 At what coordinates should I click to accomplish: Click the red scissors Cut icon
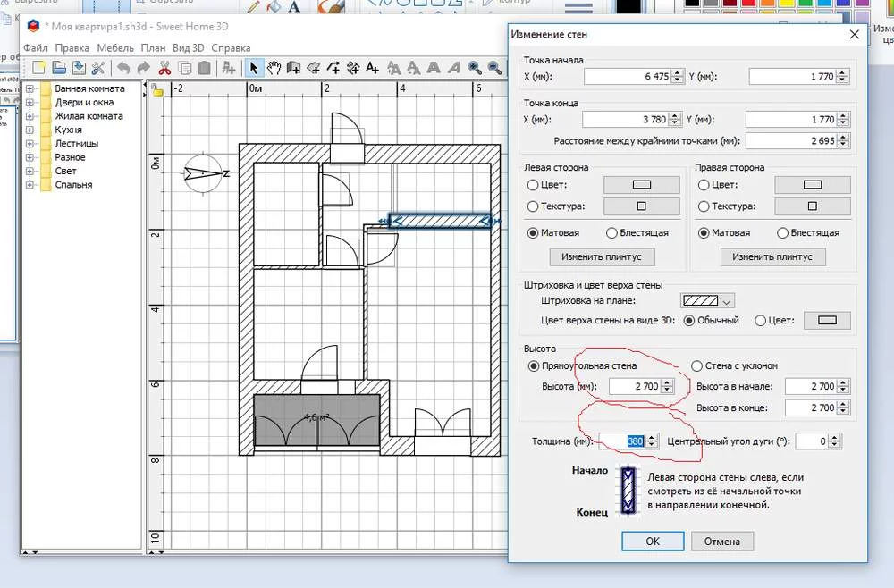coord(164,68)
